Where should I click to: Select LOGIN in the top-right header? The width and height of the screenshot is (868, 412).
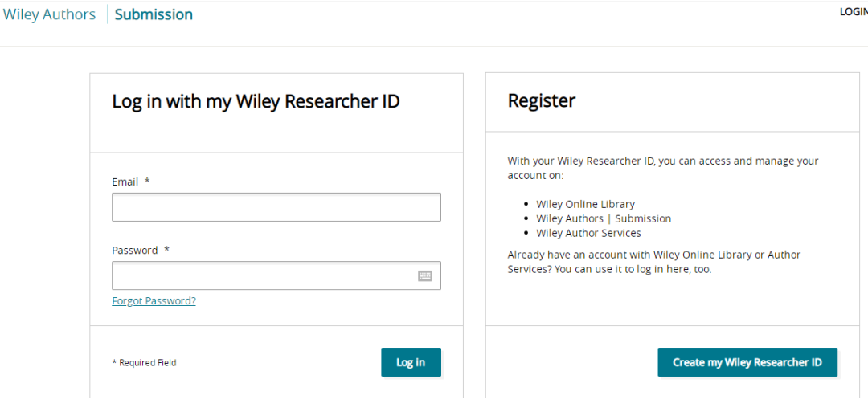[853, 12]
